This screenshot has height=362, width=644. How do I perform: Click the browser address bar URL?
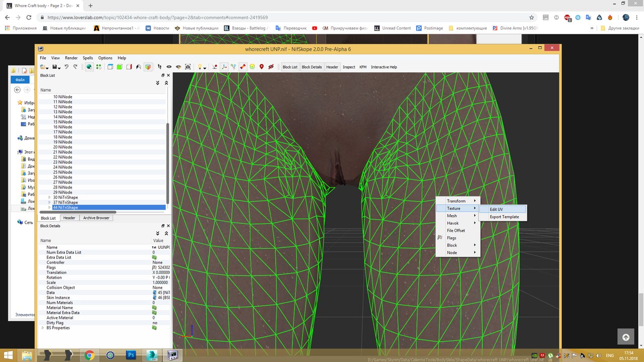pos(157,17)
